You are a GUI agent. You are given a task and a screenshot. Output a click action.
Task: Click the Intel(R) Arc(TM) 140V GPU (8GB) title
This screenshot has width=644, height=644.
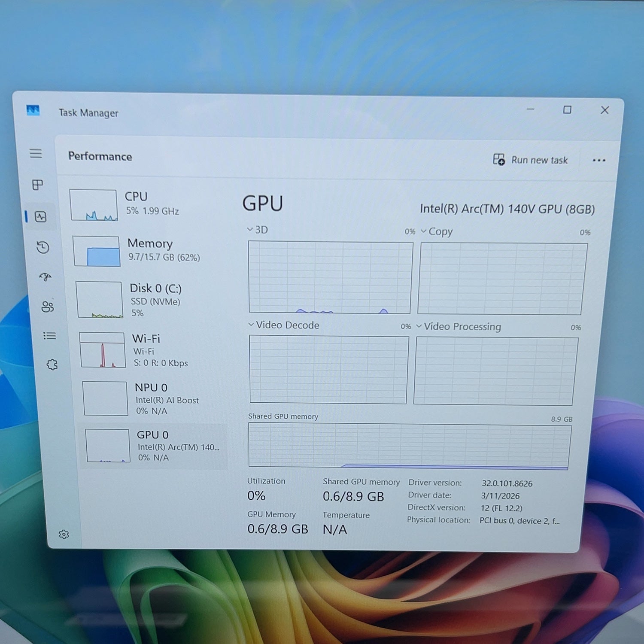[507, 209]
